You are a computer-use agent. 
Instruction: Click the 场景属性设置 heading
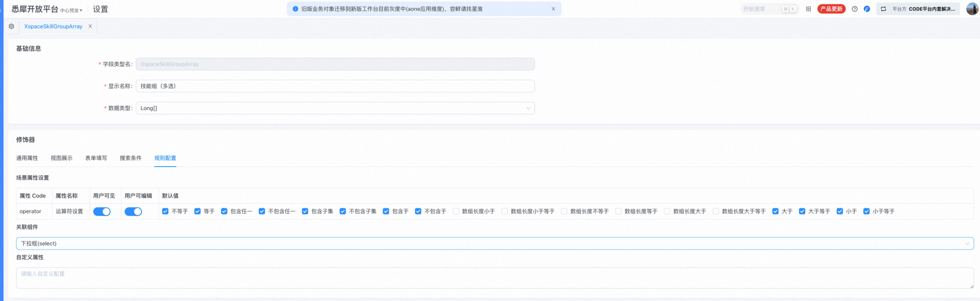point(32,178)
